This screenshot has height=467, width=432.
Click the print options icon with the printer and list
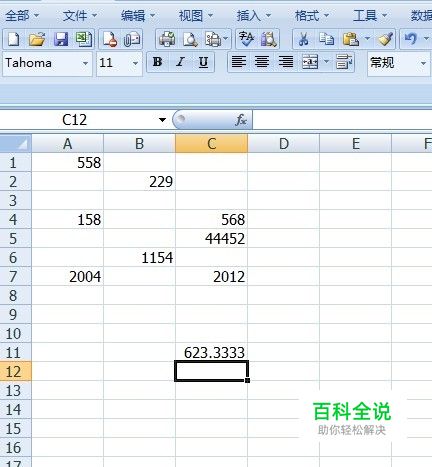point(213,39)
